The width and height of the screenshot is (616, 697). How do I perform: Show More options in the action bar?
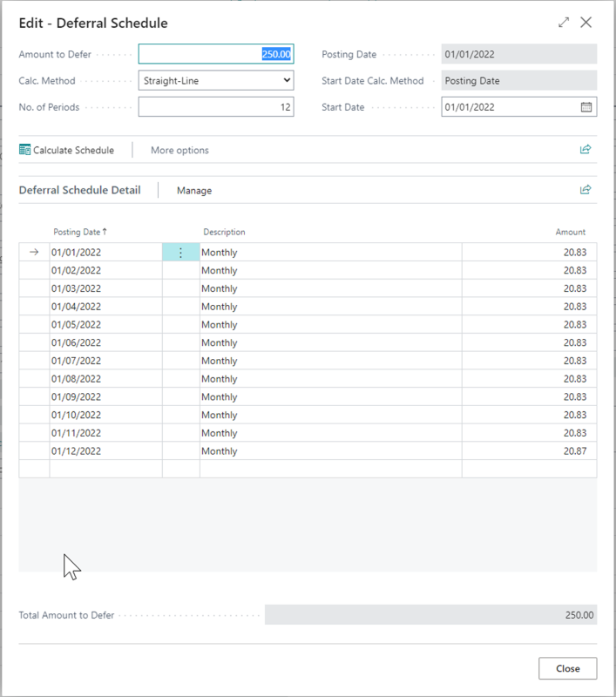coord(179,150)
